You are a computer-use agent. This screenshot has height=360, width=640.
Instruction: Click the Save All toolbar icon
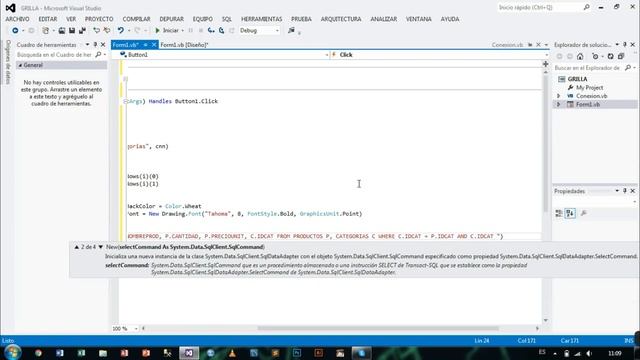82,31
